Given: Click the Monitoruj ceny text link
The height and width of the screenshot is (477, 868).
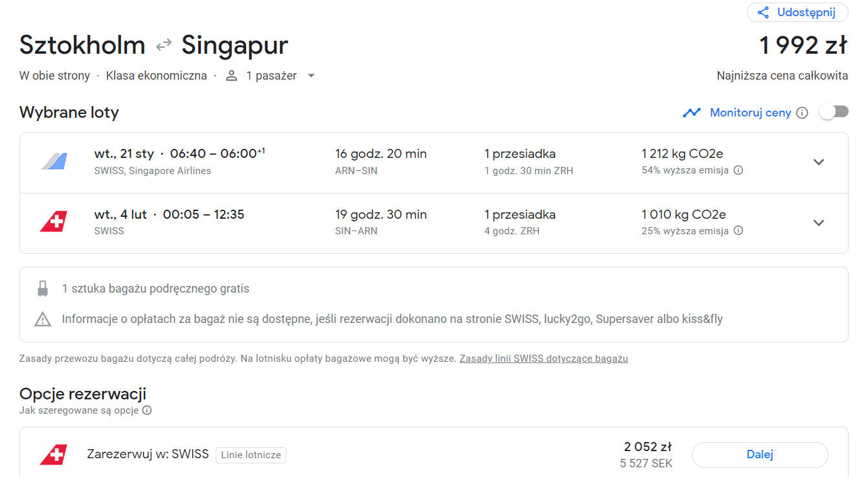Looking at the screenshot, I should [751, 113].
